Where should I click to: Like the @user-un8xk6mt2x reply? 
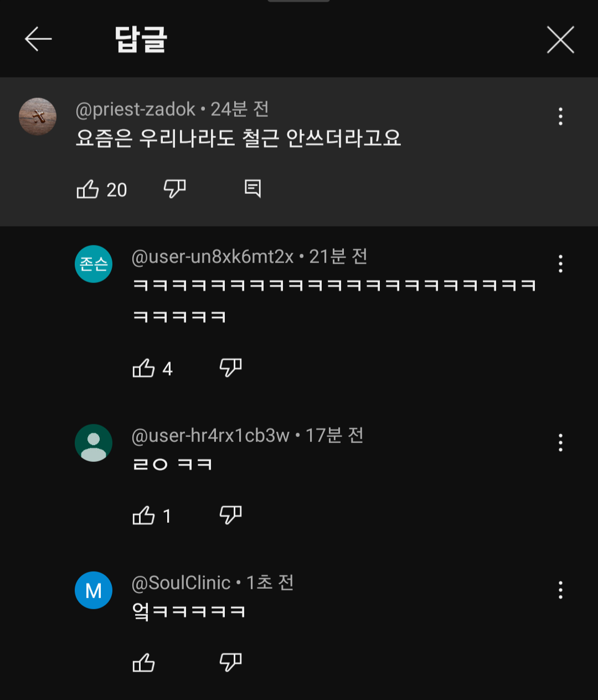point(144,368)
